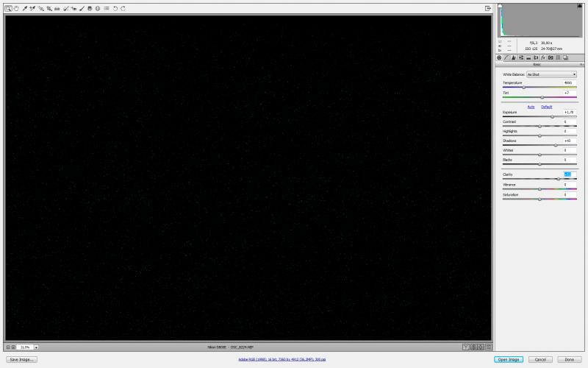Switch to the Tone Curve panel tab
Screen dimensions: 588x368
pos(506,57)
